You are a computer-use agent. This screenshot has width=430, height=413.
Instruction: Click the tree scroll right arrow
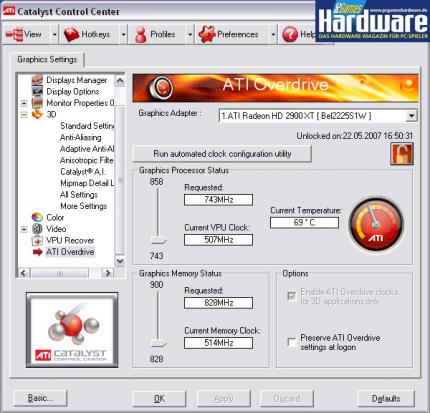108,273
